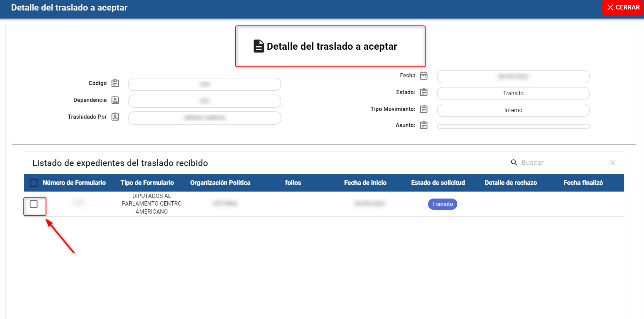The height and width of the screenshot is (319, 644).
Task: Click the icon next to Tipo Movimiento
Action: pos(424,109)
